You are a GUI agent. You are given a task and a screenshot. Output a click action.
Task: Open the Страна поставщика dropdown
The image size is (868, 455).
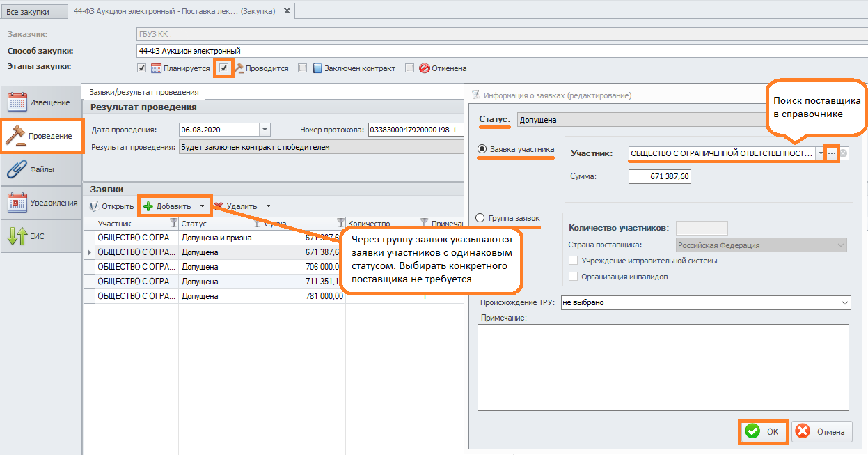(762, 245)
